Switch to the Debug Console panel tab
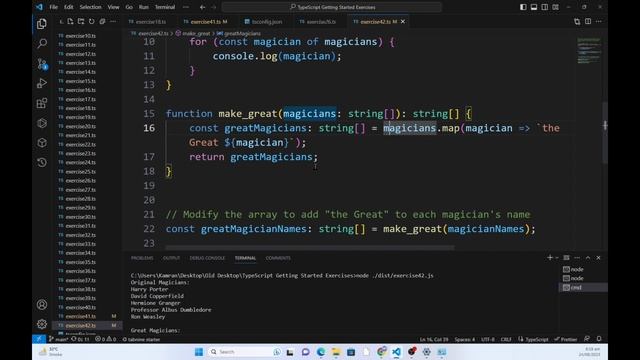Screen dimensions: 640x360 click(207, 258)
